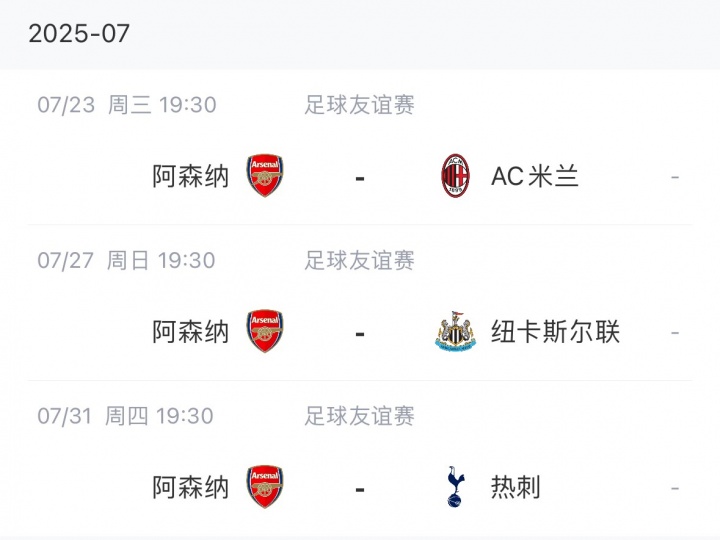Select the 07/27 周日 19:30 date text

126,261
